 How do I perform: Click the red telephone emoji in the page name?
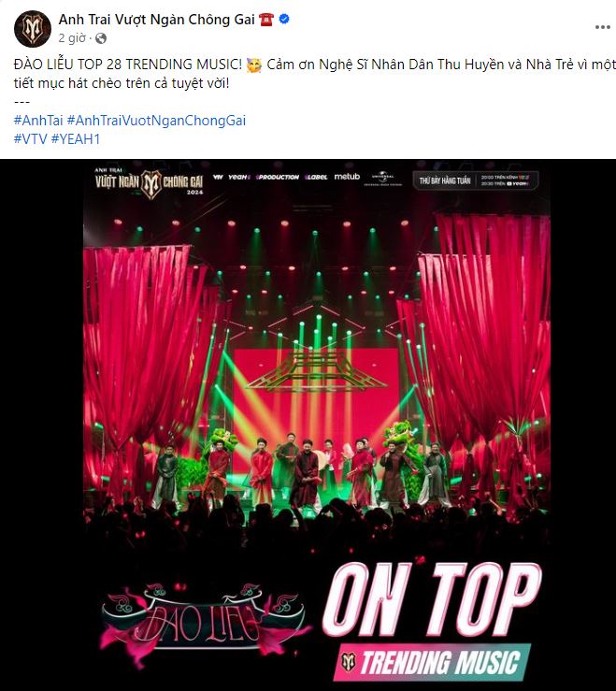pos(266,20)
